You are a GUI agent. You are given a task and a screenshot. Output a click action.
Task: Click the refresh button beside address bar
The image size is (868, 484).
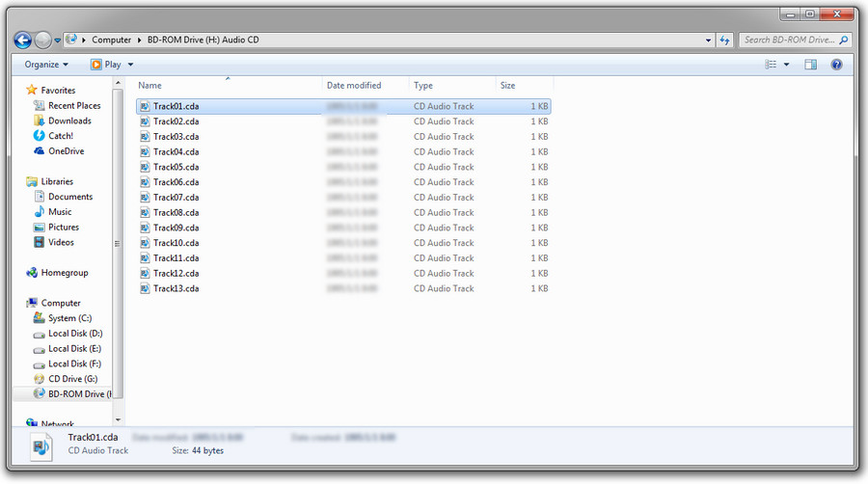pos(724,40)
